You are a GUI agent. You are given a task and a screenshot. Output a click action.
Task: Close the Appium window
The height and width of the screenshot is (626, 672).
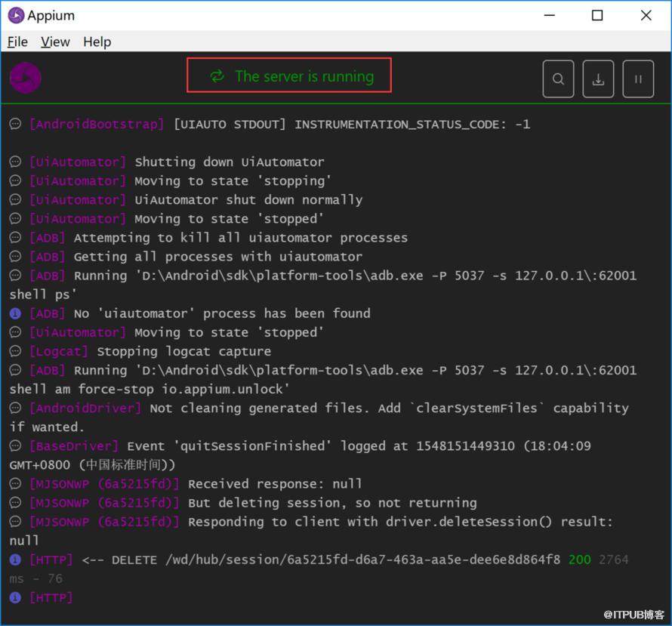pos(646,15)
